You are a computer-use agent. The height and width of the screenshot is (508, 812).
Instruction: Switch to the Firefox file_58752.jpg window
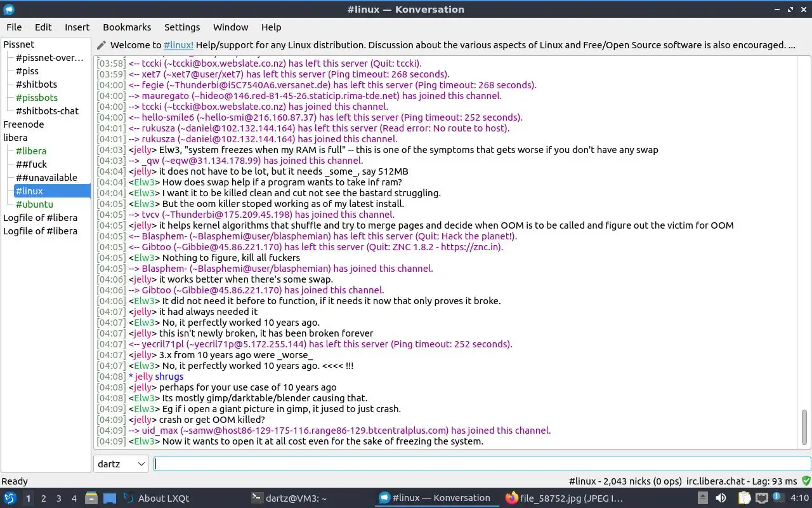[564, 498]
